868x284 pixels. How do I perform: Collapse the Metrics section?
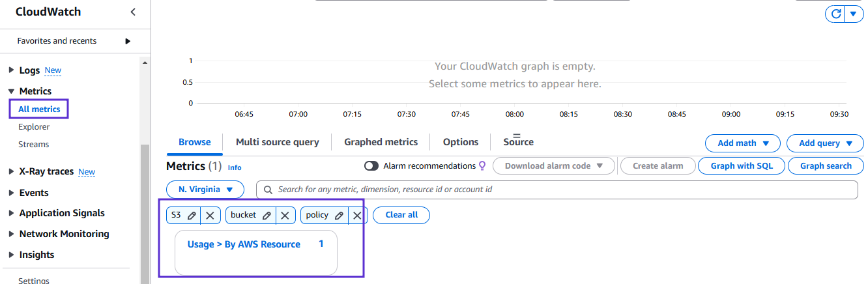(12, 91)
